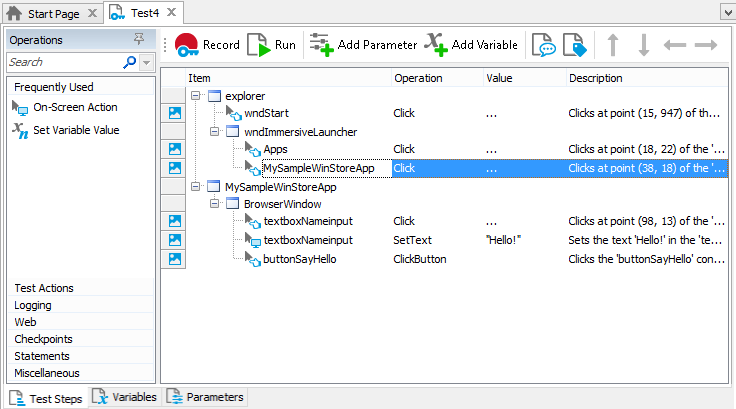
Task: Open the image thumbnail for the wndStart row
Action: tap(173, 114)
